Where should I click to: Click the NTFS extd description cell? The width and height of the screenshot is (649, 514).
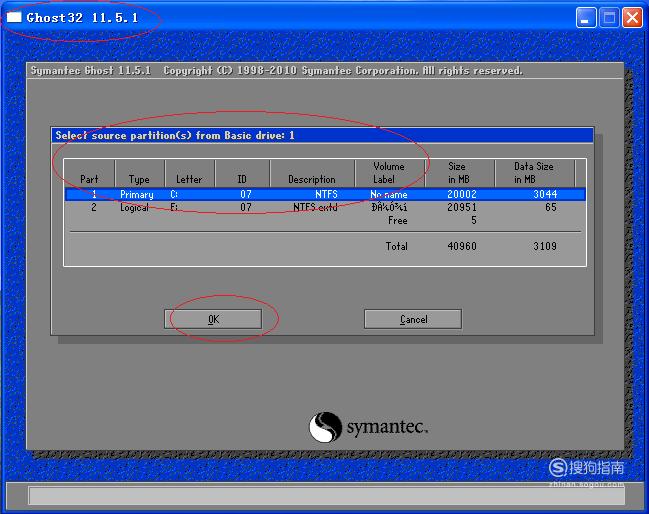315,207
